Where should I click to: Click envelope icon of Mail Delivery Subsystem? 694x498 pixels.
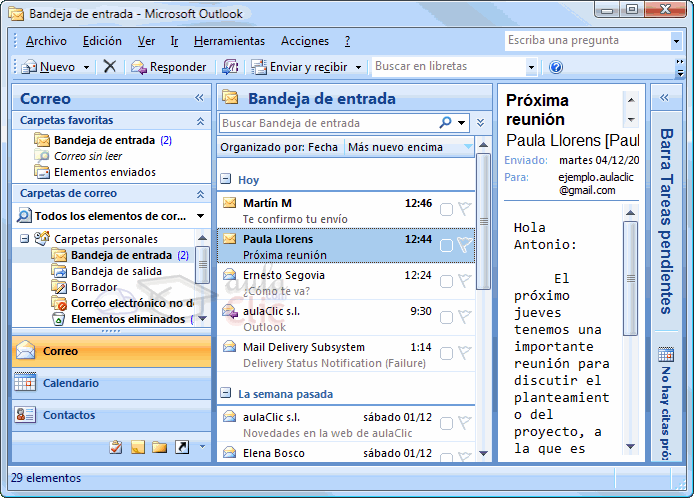(x=229, y=346)
